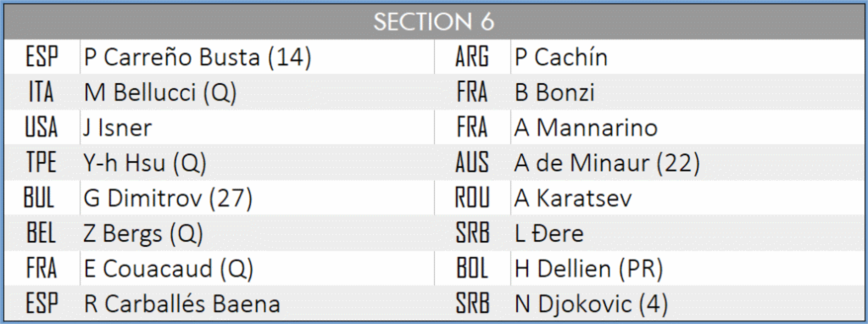Select the L Đere cell
This screenshot has height=324, width=868.
(687, 232)
